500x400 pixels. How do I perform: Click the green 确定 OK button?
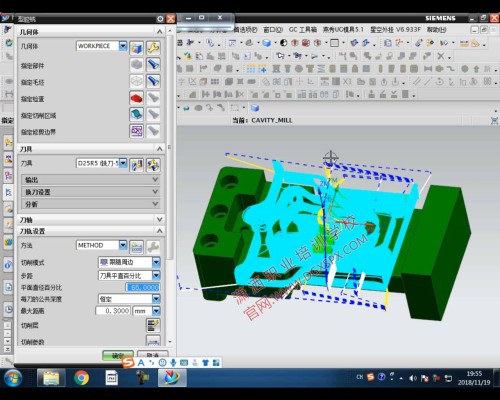click(x=118, y=355)
